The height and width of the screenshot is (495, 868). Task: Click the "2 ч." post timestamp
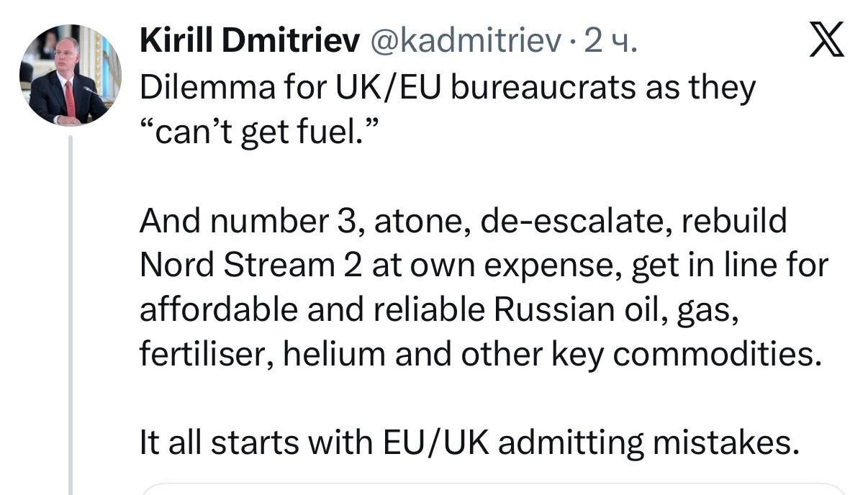610,43
